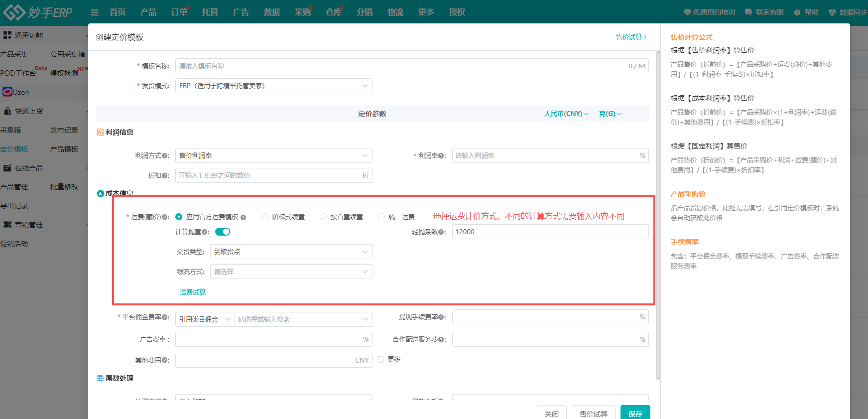Check the 更多 checkbox beside 其他费用
Image resolution: width=868 pixels, height=419 pixels.
pos(381,359)
